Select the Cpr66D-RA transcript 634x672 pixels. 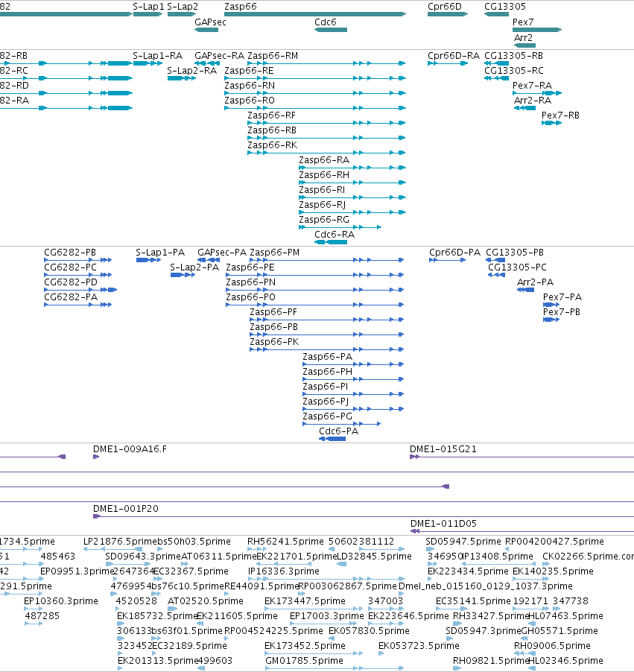coord(448,63)
